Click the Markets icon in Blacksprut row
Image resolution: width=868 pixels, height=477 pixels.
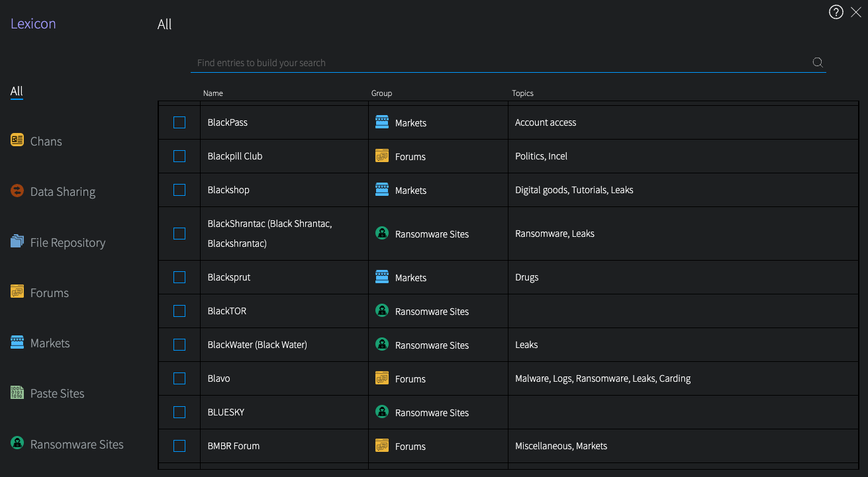tap(382, 277)
